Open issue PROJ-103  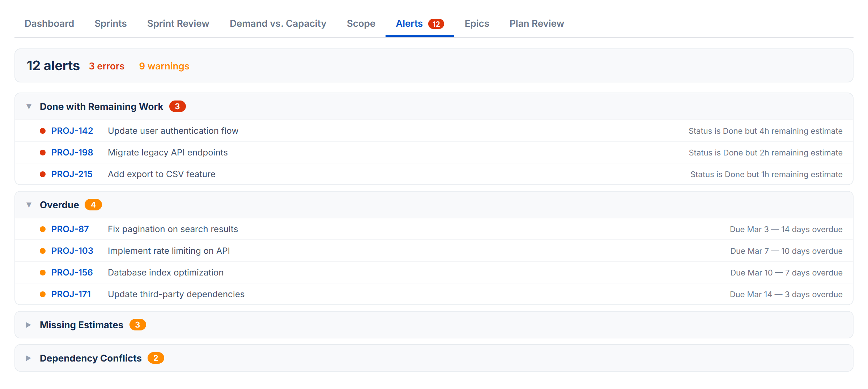pyautogui.click(x=72, y=251)
